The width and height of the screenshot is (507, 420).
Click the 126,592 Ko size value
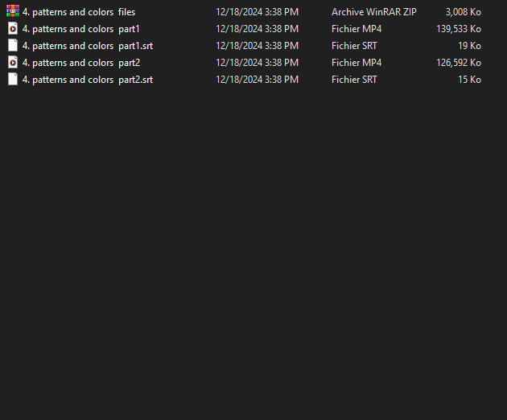tap(459, 63)
